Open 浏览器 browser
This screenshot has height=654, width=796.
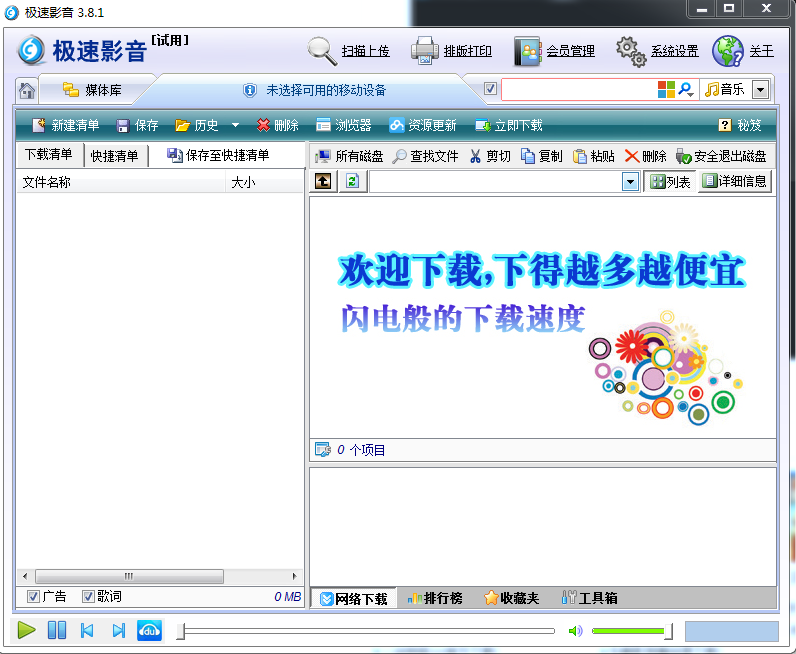click(x=343, y=125)
